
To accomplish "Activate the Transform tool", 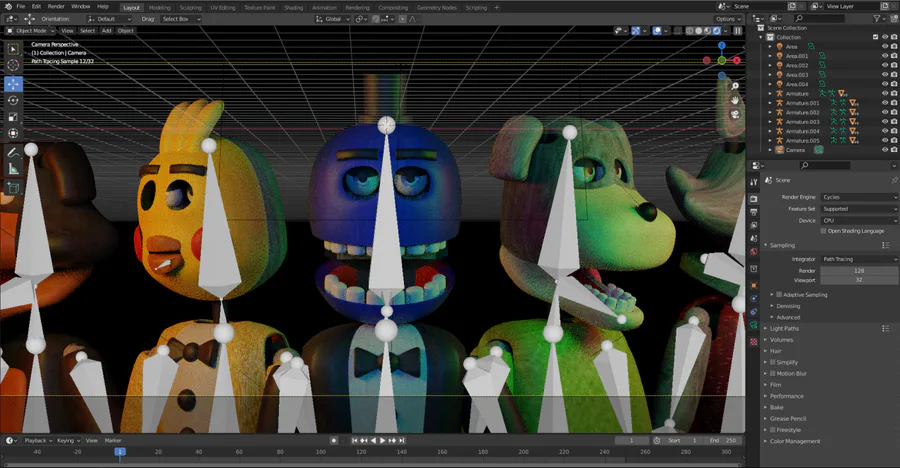I will [x=13, y=133].
